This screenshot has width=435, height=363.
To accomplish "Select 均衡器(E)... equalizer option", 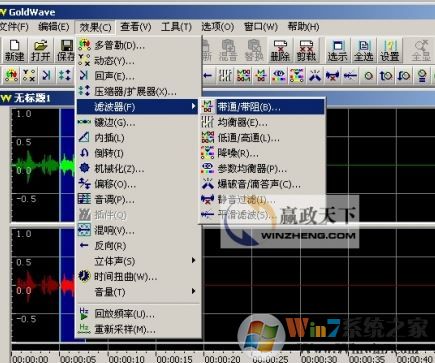I will tap(262, 122).
